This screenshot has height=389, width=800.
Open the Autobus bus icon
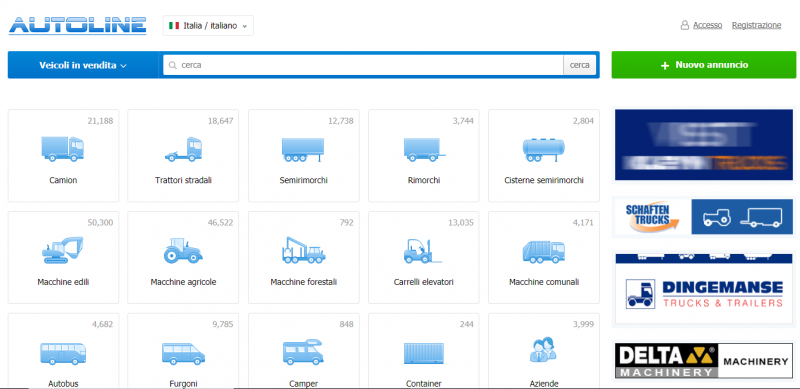(63, 353)
